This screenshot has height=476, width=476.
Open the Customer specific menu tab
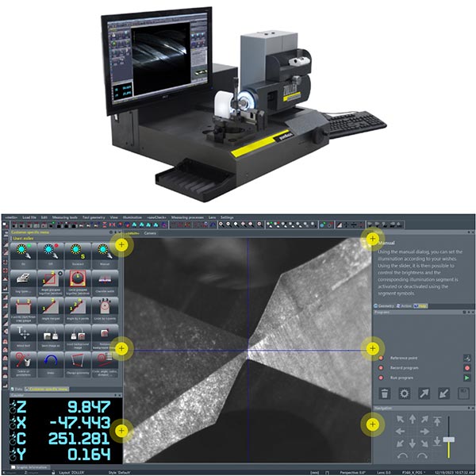[49, 389]
